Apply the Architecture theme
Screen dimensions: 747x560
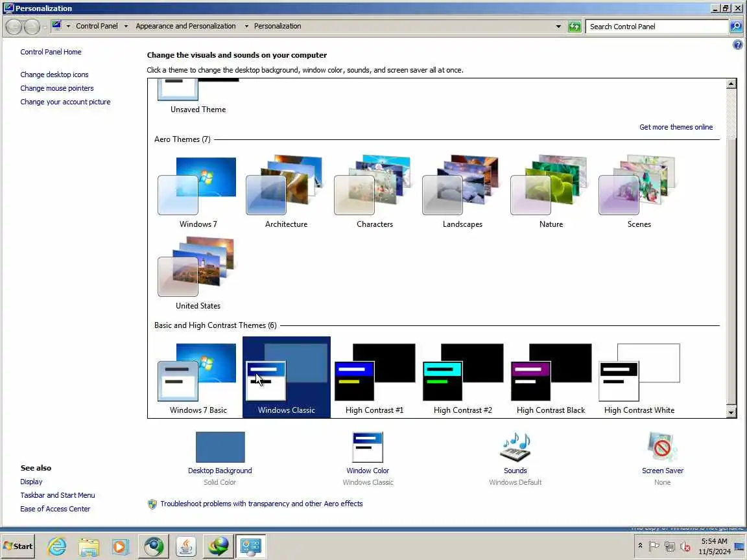coord(286,191)
